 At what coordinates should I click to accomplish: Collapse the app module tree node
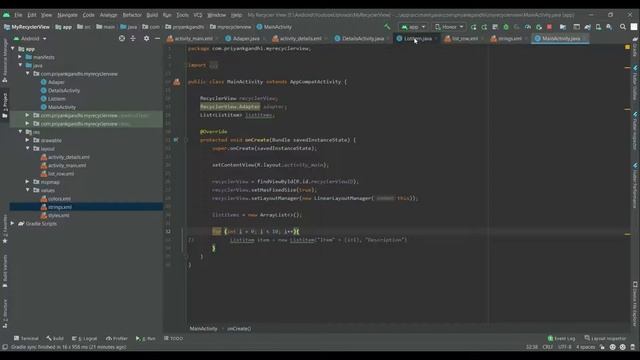[13, 49]
